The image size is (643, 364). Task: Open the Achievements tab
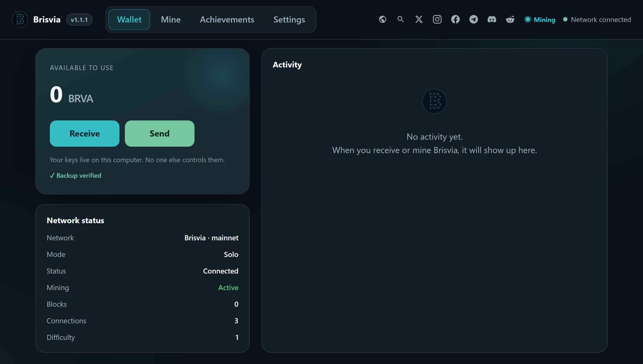pos(227,20)
